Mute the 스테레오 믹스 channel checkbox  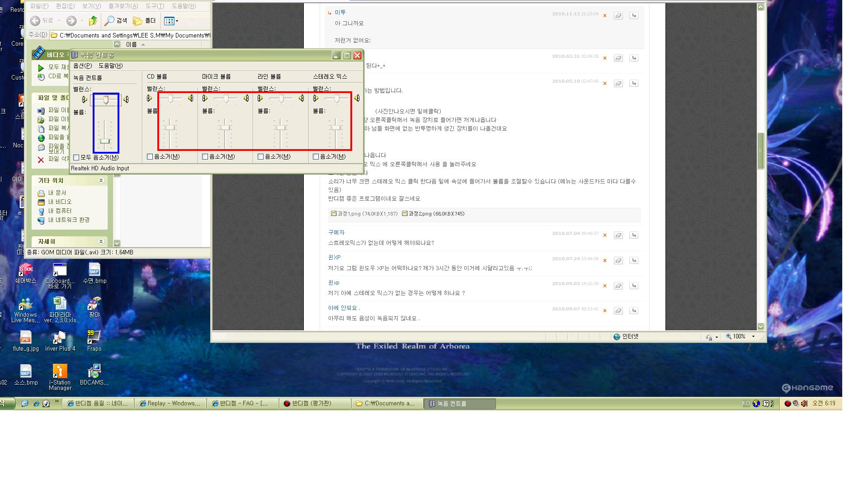[x=316, y=156]
